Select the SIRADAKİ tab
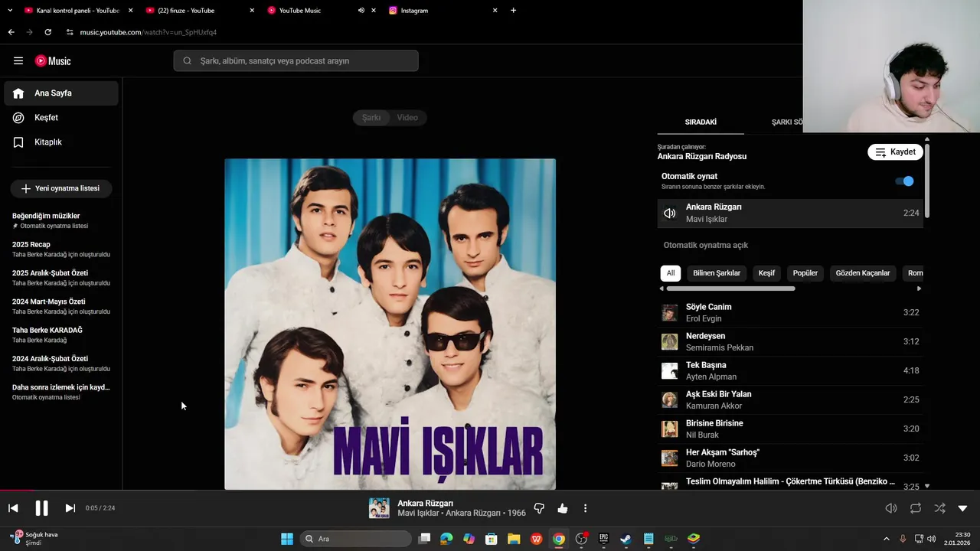The width and height of the screenshot is (980, 551). [701, 122]
